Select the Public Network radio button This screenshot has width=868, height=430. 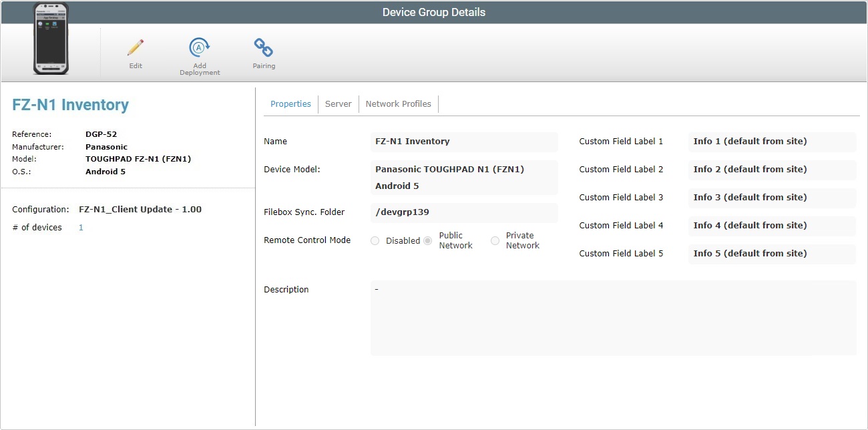[428, 240]
